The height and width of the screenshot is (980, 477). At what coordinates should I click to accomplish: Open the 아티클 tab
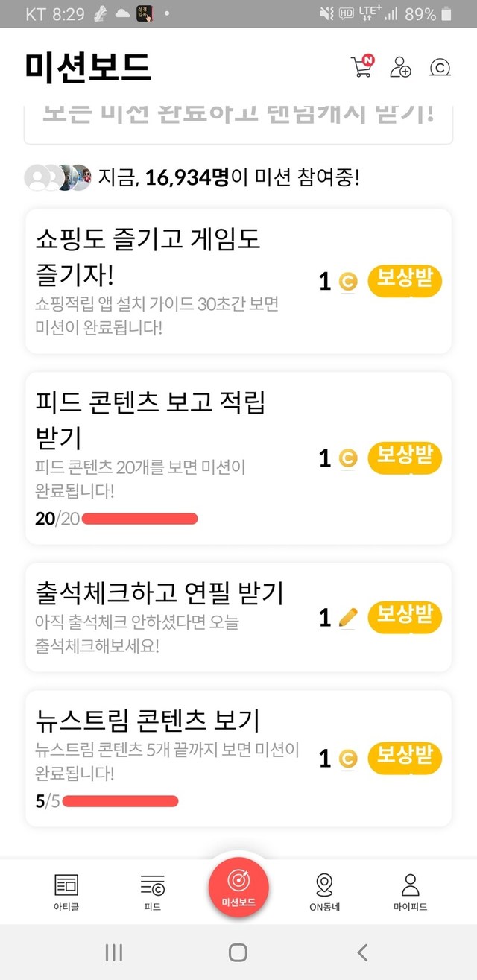pos(66,891)
